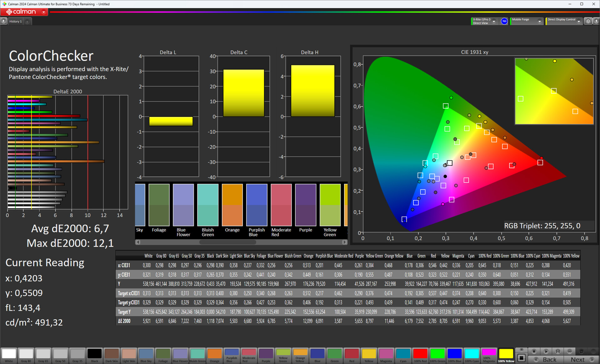Select the Dark Skin patch button

click(112, 355)
